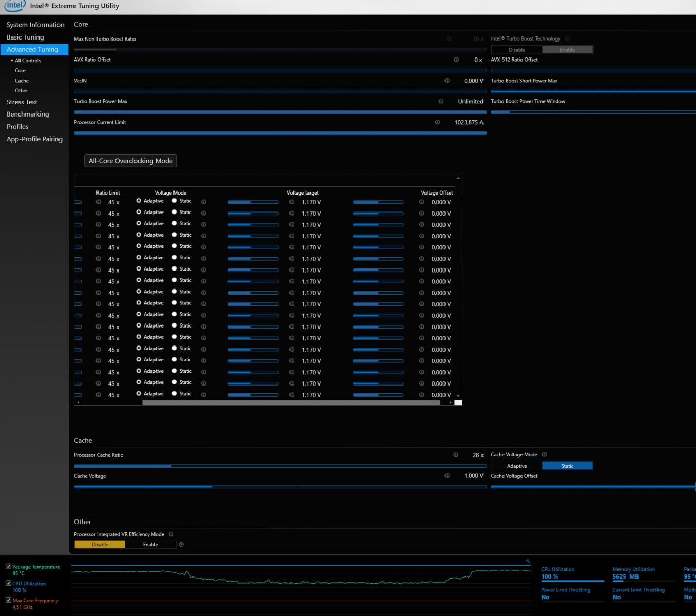Screen dimensions: 696x616
Task: Open Stress Test section
Action: 22,102
